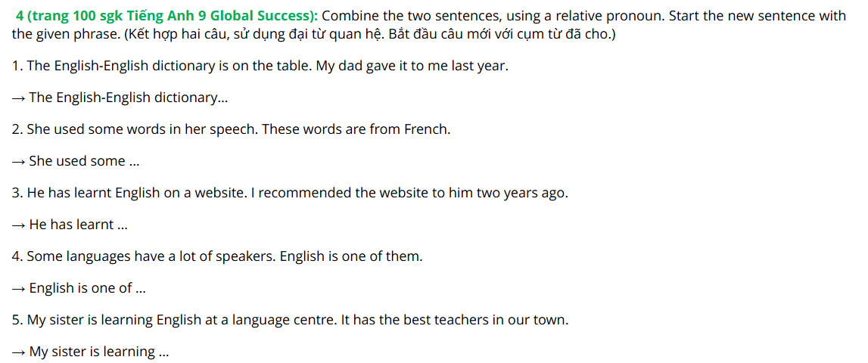Click sentence 3 about learning on a website

pyautogui.click(x=290, y=194)
